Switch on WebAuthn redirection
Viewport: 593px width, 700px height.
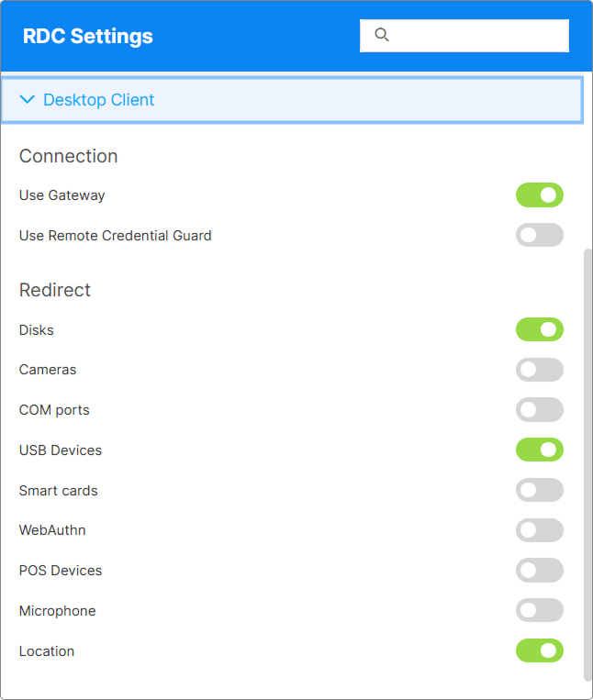coord(539,530)
